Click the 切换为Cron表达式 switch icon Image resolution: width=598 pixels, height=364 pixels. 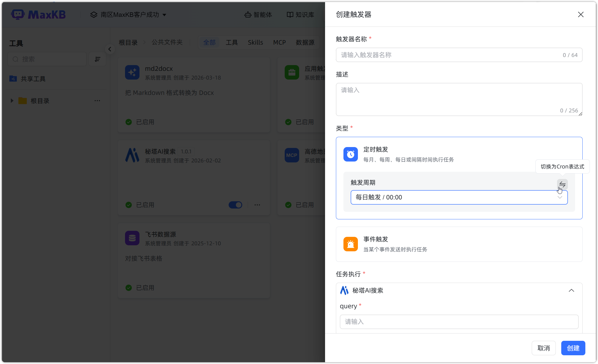(562, 184)
